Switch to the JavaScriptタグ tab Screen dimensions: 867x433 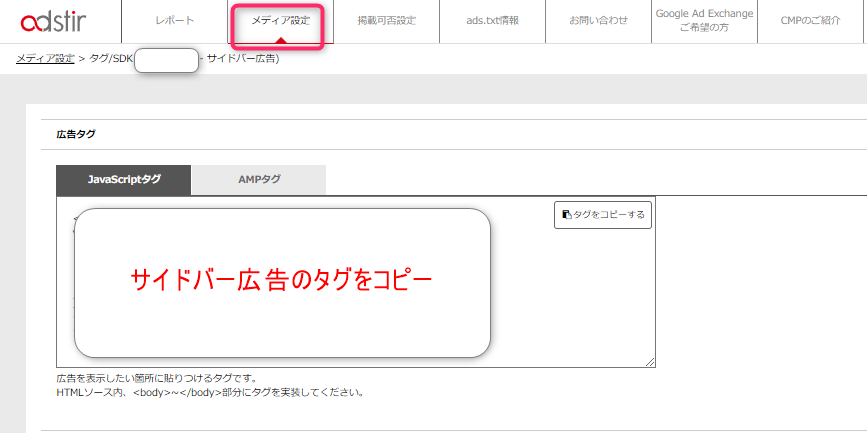click(124, 180)
